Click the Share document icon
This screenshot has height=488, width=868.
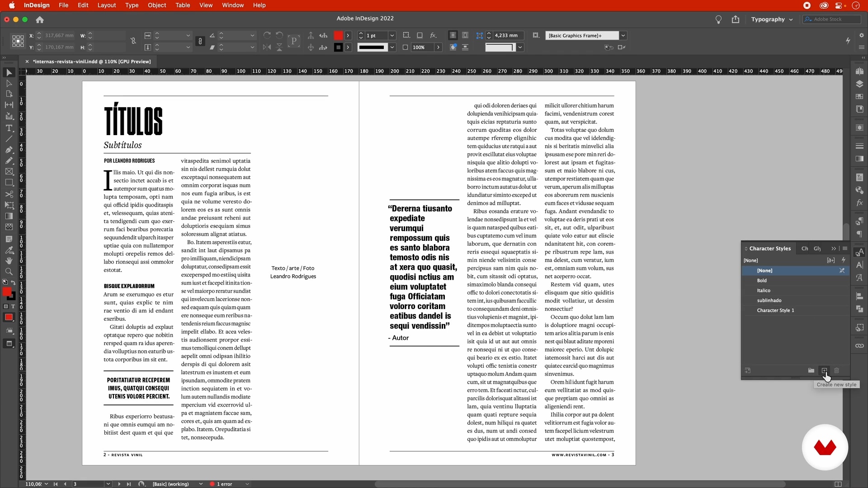736,19
